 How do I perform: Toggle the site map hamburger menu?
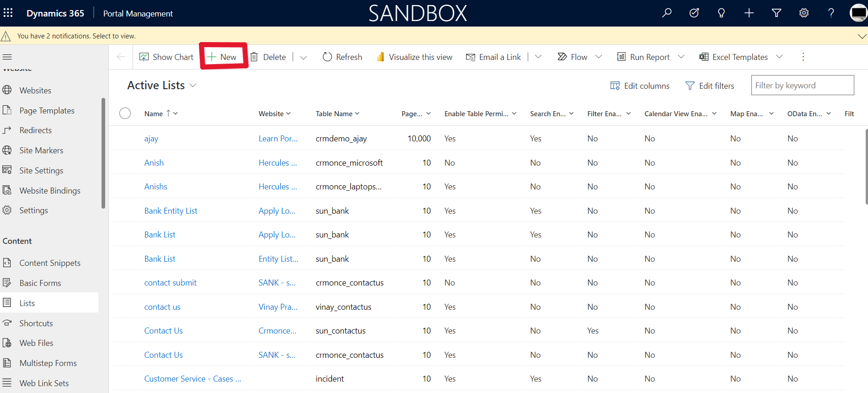7,57
